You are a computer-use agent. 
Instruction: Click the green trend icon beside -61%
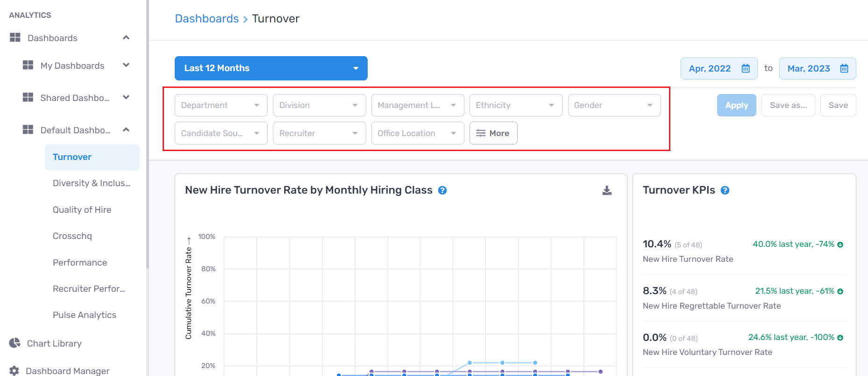[x=840, y=291]
